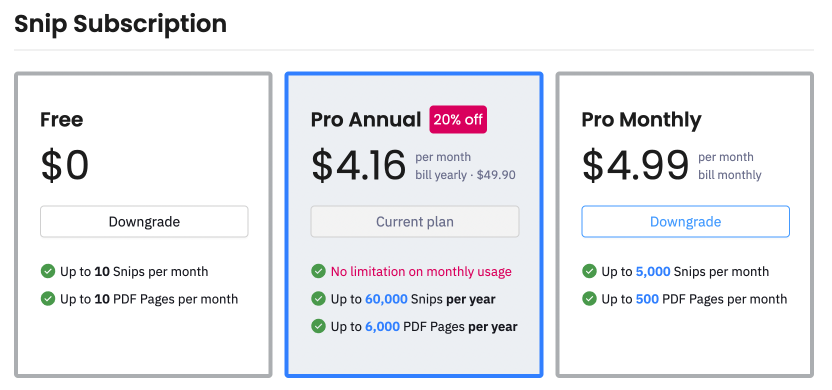Click the Snip Subscription title
The width and height of the screenshot is (832, 390).
coord(120,24)
